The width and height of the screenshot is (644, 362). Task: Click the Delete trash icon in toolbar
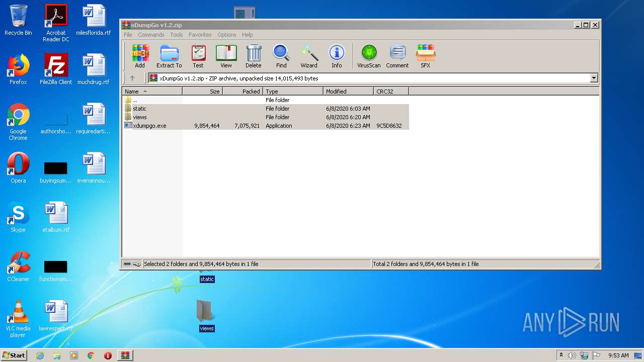pos(254,56)
